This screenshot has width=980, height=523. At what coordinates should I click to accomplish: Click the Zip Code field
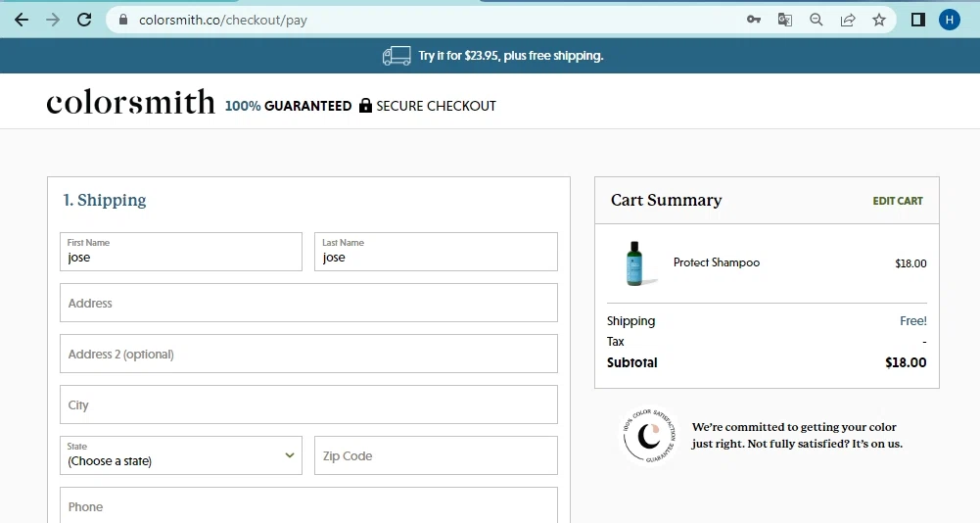[436, 455]
